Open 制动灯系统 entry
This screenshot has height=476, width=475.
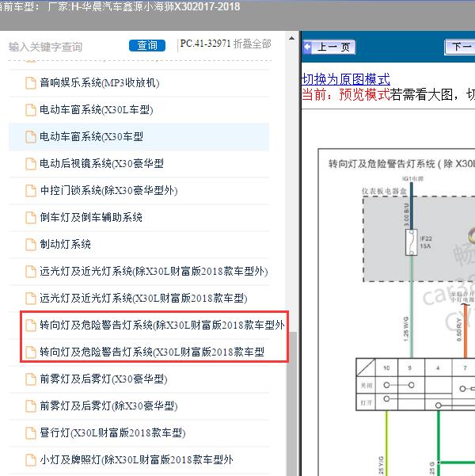click(x=65, y=245)
